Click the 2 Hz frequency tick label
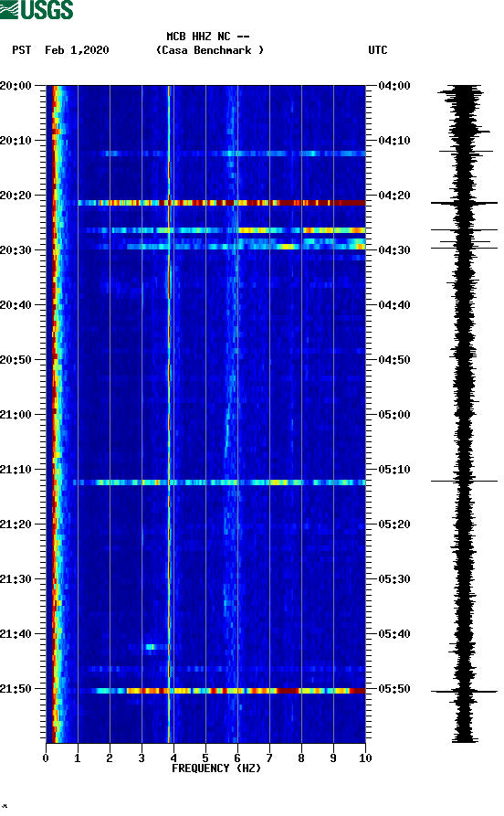504x816 pixels. (x=110, y=758)
